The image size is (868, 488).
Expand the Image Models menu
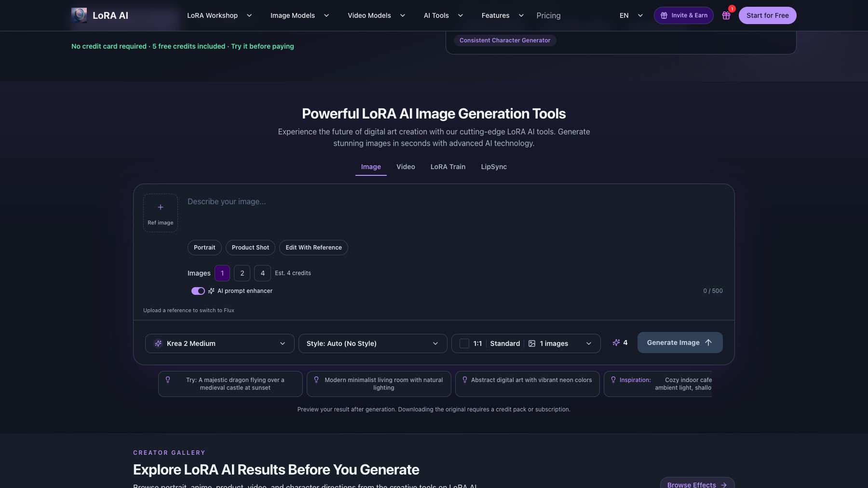coord(299,15)
